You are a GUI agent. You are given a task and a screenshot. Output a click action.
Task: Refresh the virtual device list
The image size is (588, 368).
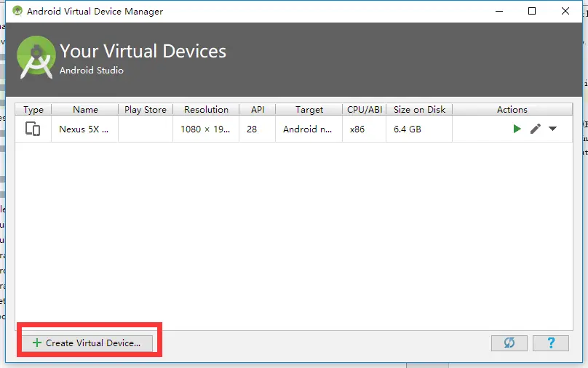tap(509, 343)
